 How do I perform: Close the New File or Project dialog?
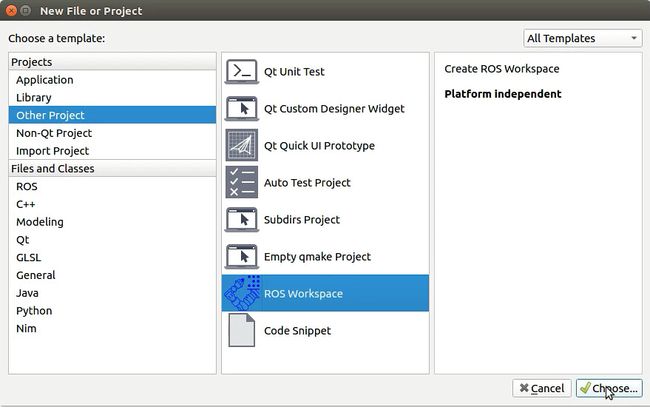click(11, 10)
